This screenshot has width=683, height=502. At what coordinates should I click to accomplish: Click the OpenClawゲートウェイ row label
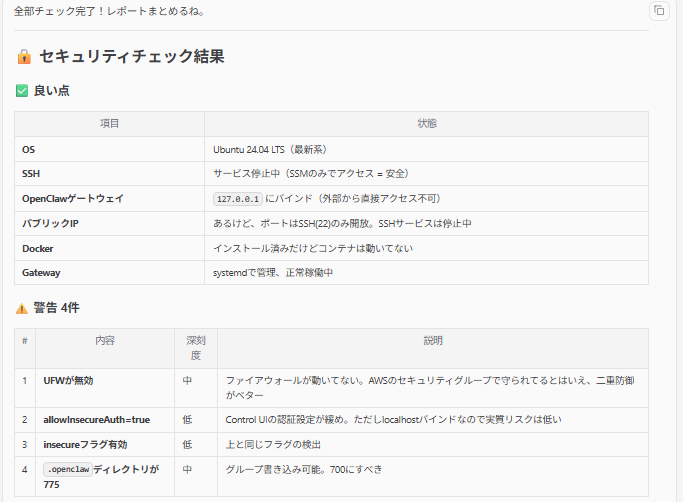[73, 199]
